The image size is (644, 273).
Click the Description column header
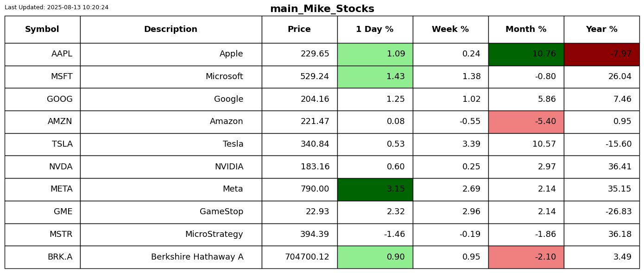170,30
